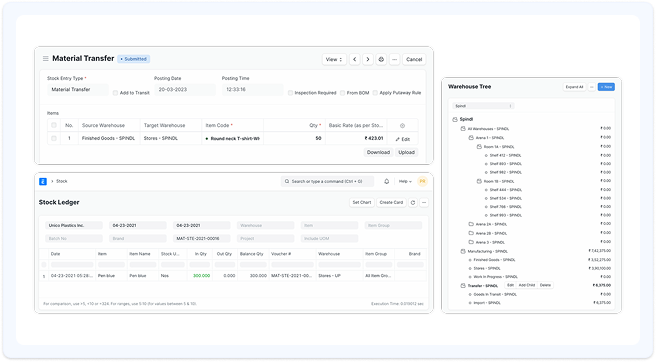Image resolution: width=656 pixels, height=362 pixels.
Task: Click the Stock Entry Type Material Transfer field
Action: tap(78, 90)
